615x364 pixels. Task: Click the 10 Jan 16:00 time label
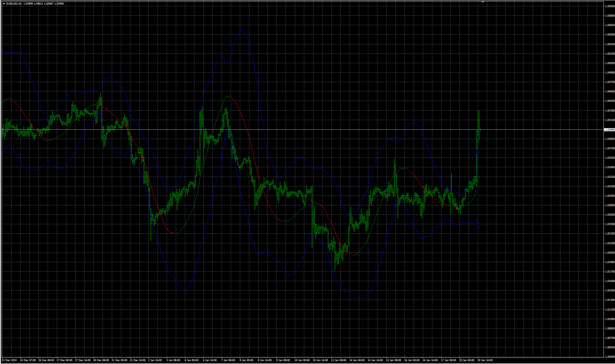coord(321,360)
